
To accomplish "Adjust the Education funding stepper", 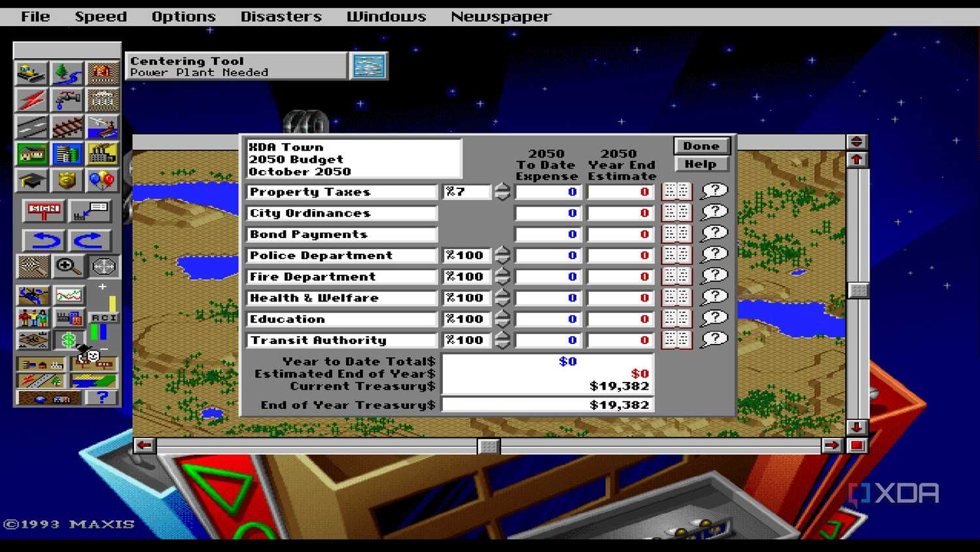I will (x=502, y=319).
